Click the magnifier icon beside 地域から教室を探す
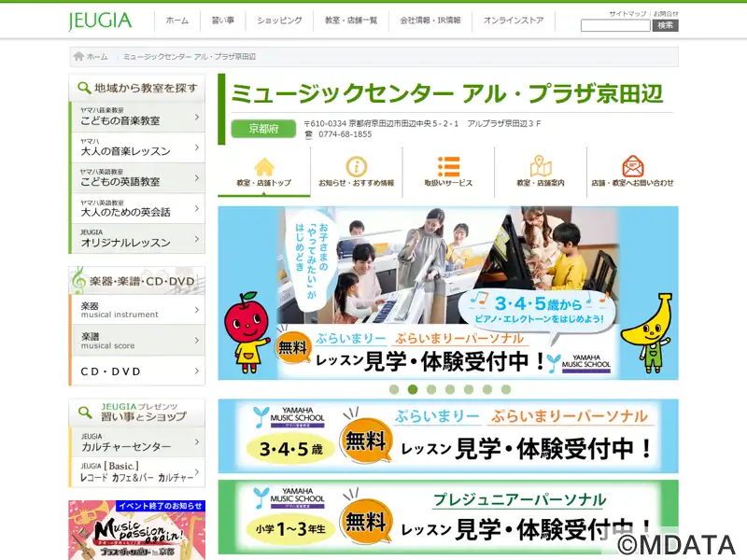This screenshot has width=747, height=560. click(x=84, y=88)
